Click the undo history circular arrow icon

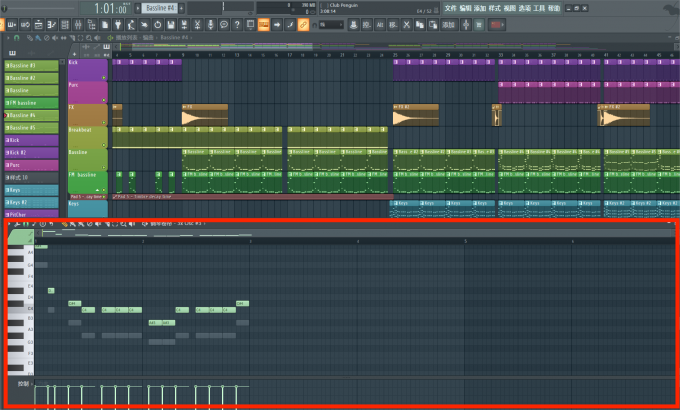pos(157,25)
